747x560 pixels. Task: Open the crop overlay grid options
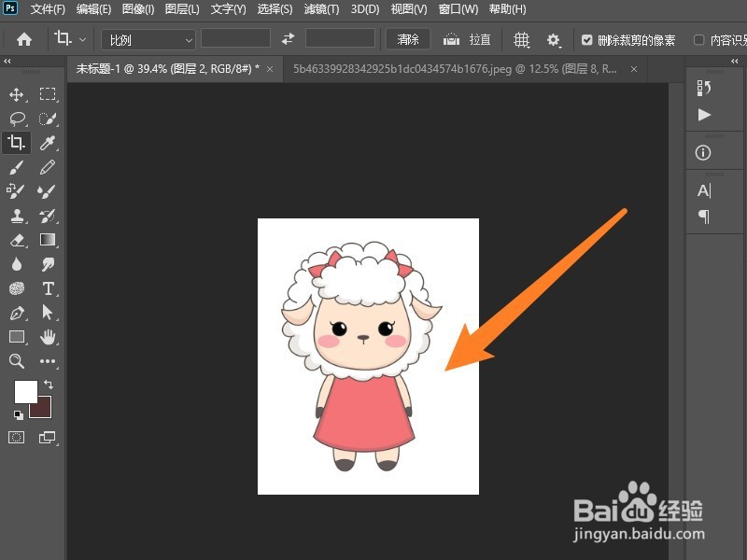(521, 40)
